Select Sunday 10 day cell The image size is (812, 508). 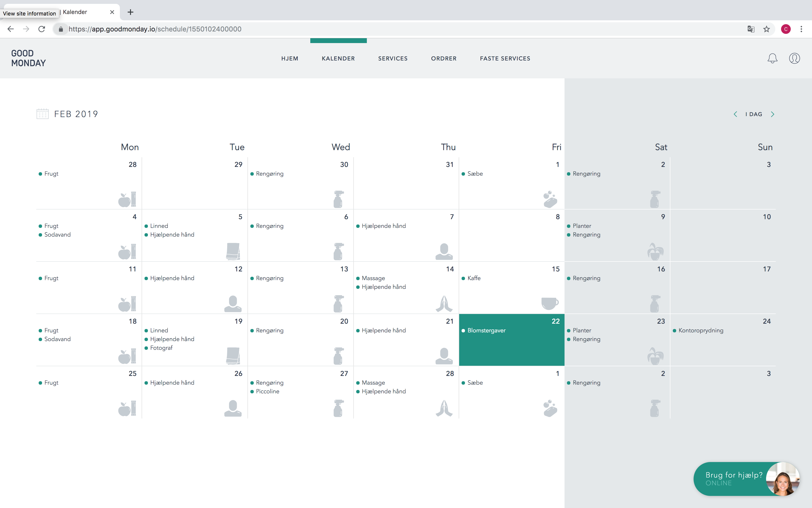[x=723, y=236]
